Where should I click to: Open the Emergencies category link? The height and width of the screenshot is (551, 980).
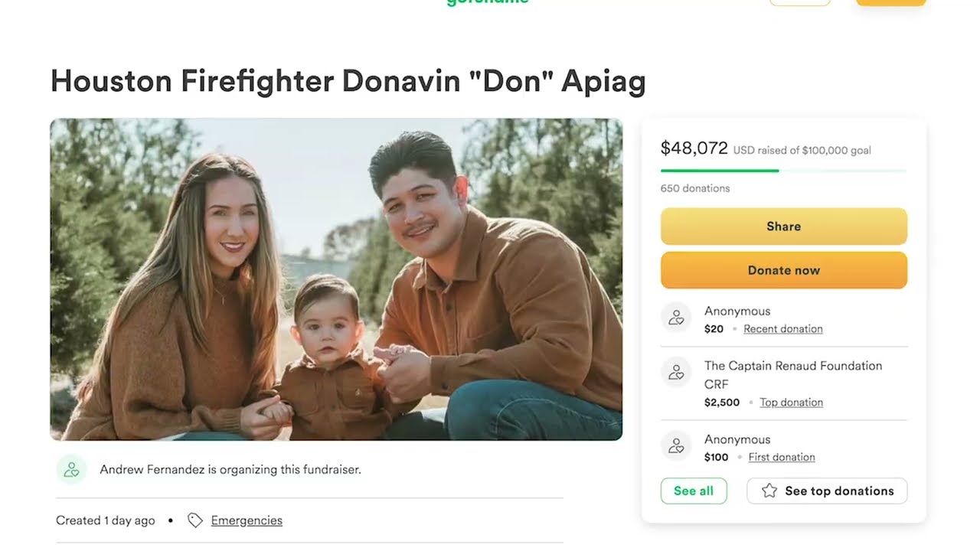[x=247, y=520]
